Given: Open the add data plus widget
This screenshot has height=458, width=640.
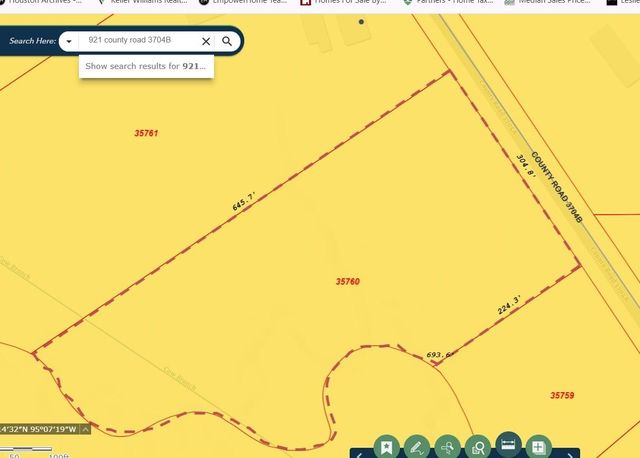Looking at the screenshot, I should click(x=538, y=447).
